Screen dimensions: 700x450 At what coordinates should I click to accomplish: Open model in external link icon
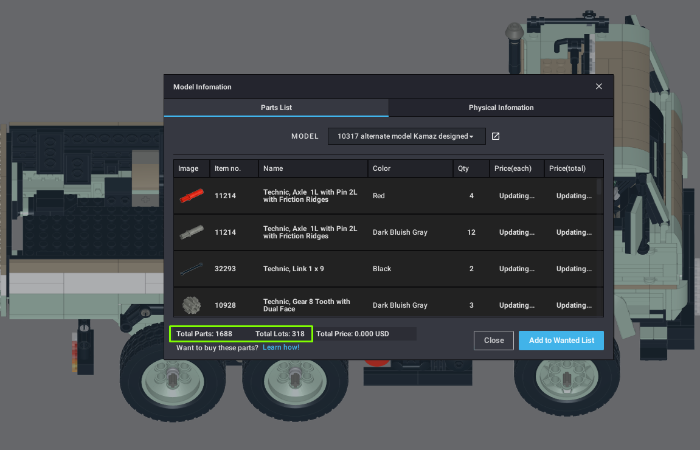(x=494, y=136)
